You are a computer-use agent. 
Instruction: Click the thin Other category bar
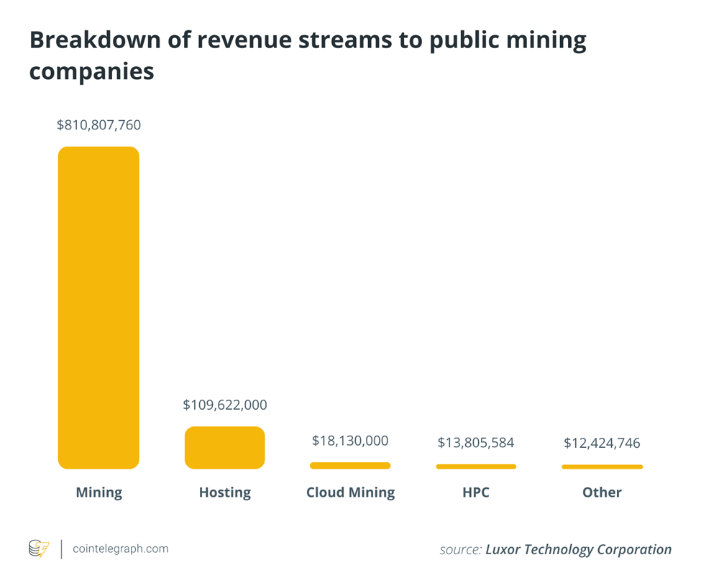pos(602,467)
